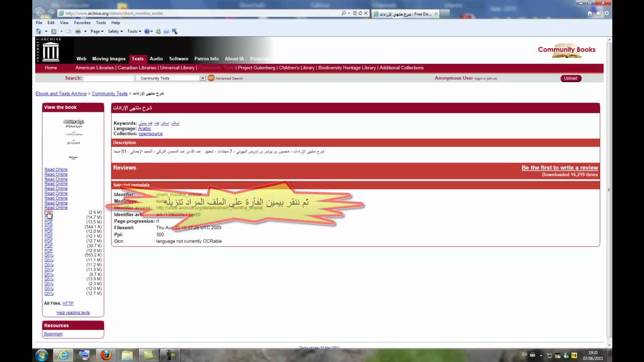This screenshot has width=644, height=362.
Task: Open the Windows Start button
Action: click(42, 355)
